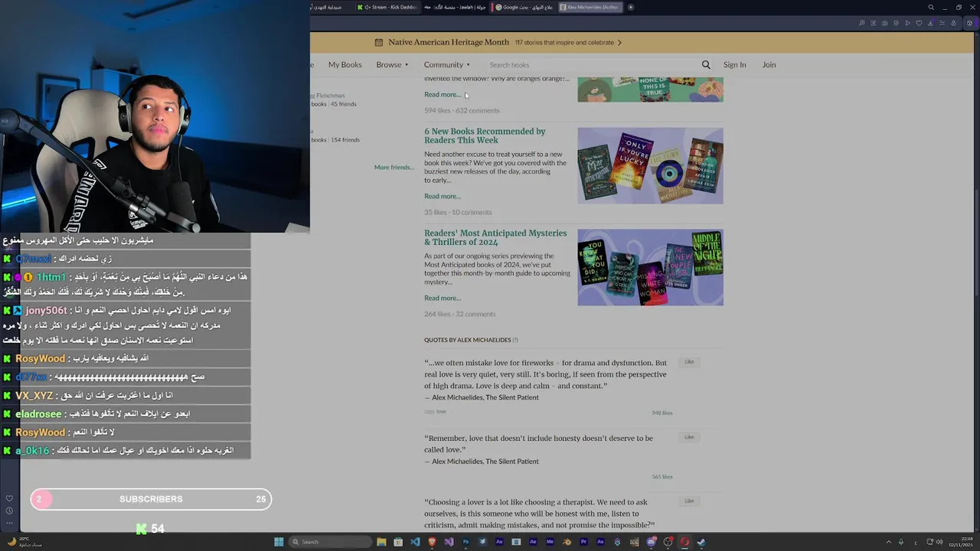Switch to the Alex Michaelides (Author) tab

click(x=590, y=7)
